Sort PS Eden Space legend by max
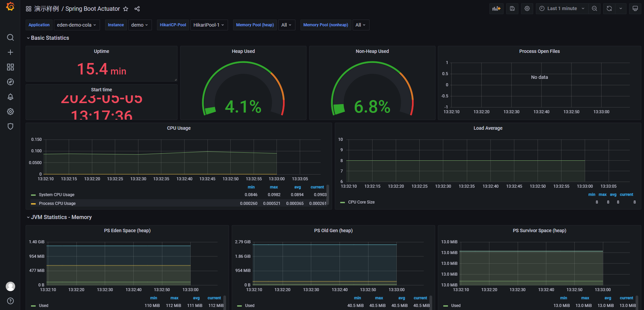 click(x=174, y=298)
